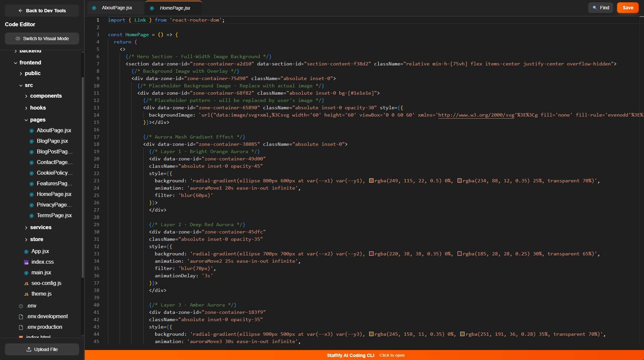Click the CSS icon next to index.css

(26, 262)
